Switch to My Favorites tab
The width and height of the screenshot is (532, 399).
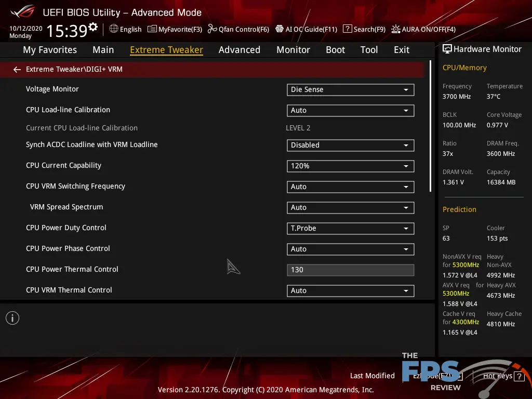pos(50,50)
